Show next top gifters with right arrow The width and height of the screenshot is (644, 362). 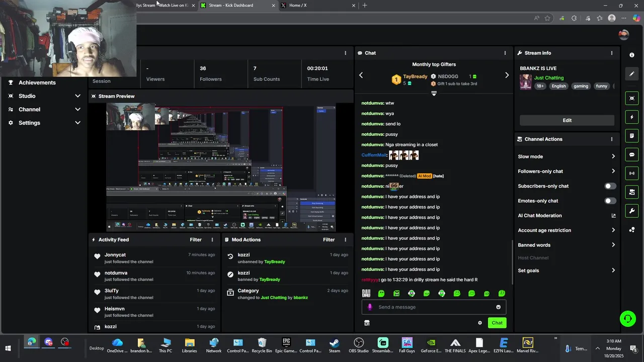click(x=507, y=75)
